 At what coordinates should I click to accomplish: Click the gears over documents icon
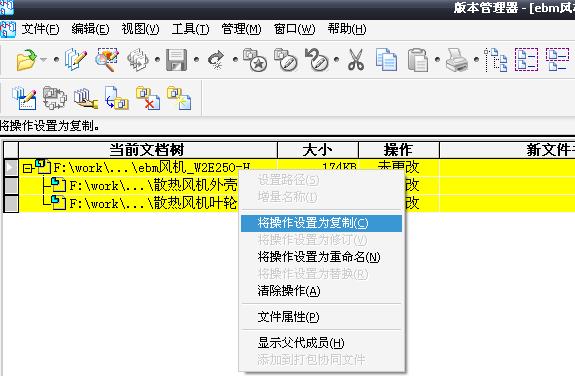(138, 60)
